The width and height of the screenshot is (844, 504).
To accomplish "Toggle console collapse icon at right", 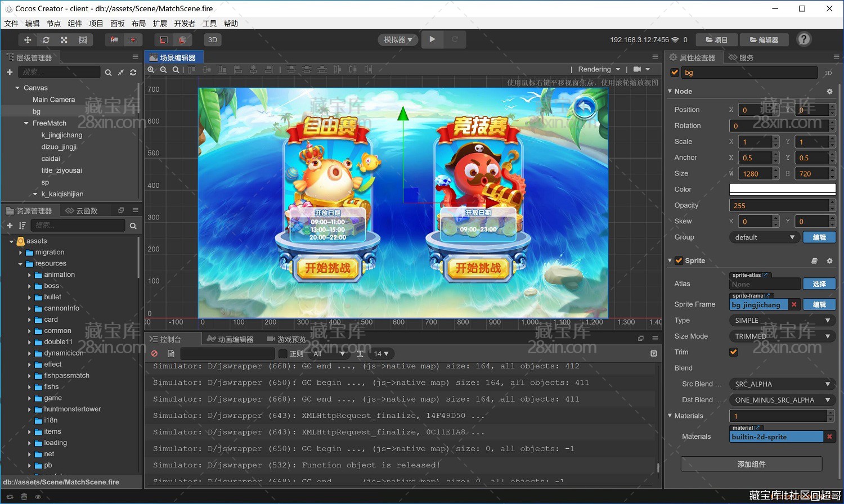I will point(654,354).
